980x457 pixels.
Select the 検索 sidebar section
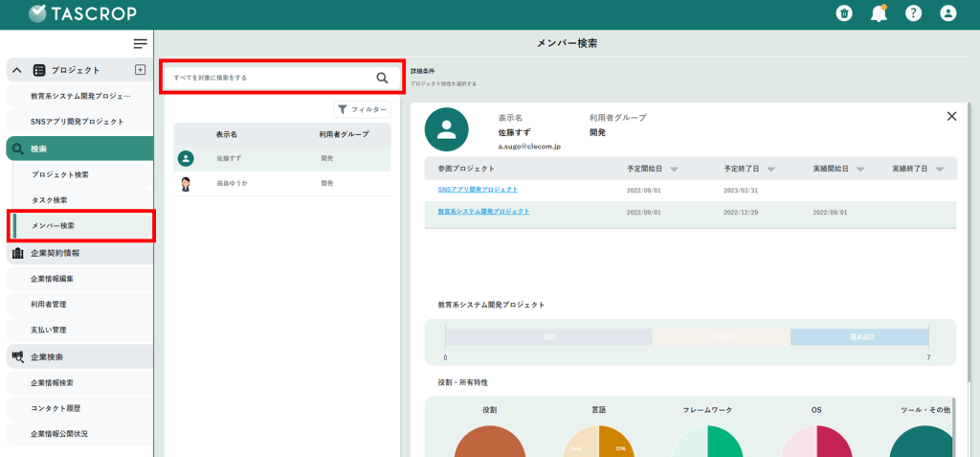(x=80, y=149)
